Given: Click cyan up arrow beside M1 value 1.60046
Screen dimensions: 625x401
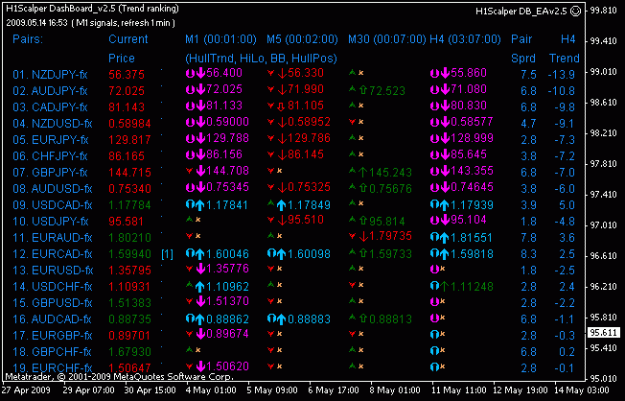Looking at the screenshot, I should pos(200,254).
